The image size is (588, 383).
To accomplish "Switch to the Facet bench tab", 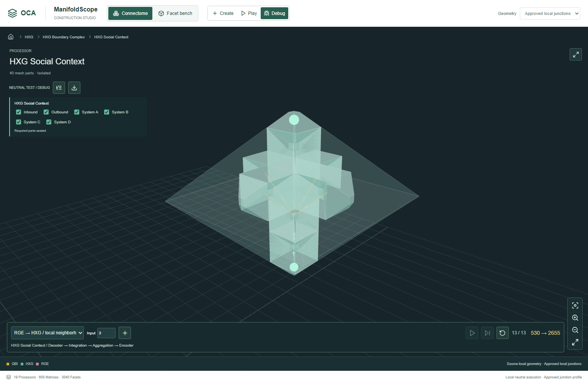I will 175,13.
